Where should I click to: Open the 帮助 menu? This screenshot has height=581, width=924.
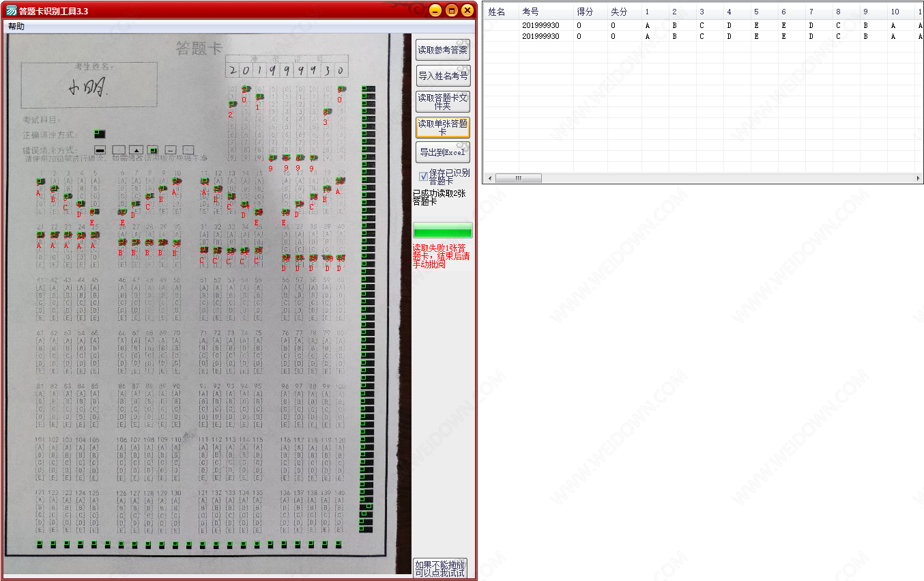pyautogui.click(x=16, y=26)
